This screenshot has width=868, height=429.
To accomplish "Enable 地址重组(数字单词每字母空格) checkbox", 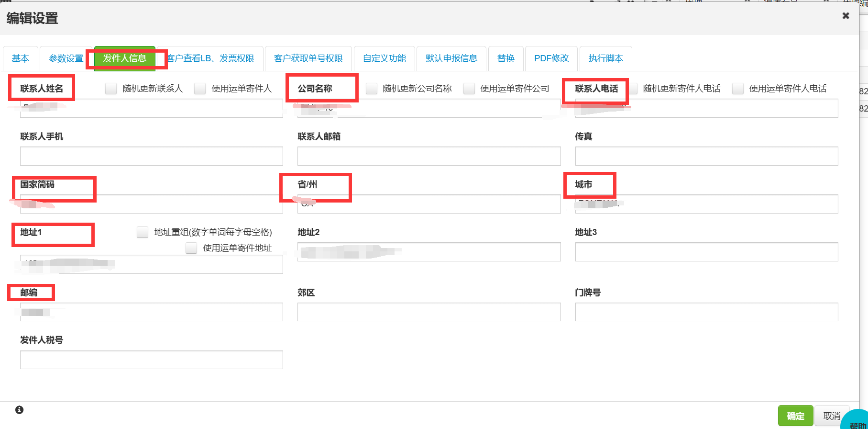I will click(x=143, y=232).
